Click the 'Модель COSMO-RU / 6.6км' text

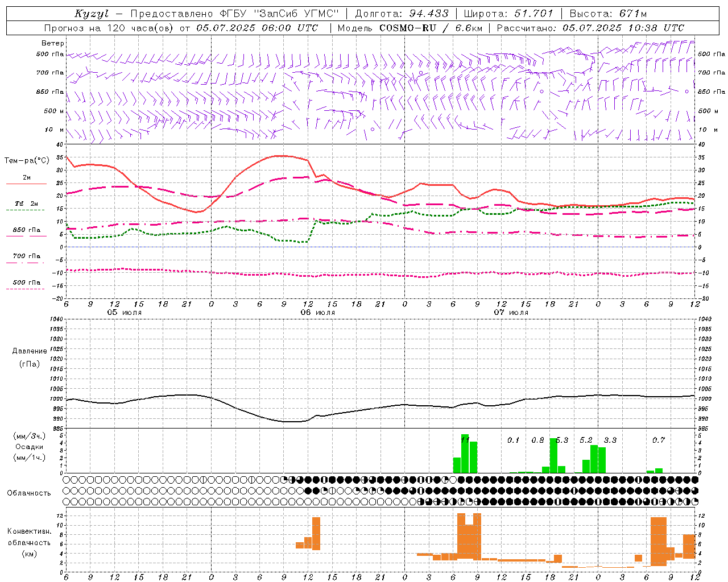(x=409, y=28)
